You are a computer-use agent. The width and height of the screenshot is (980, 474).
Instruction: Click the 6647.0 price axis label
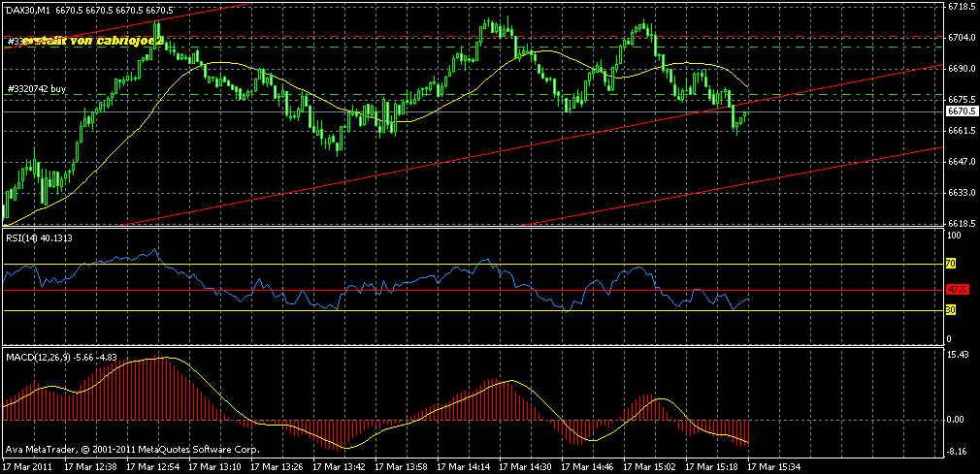pyautogui.click(x=962, y=162)
